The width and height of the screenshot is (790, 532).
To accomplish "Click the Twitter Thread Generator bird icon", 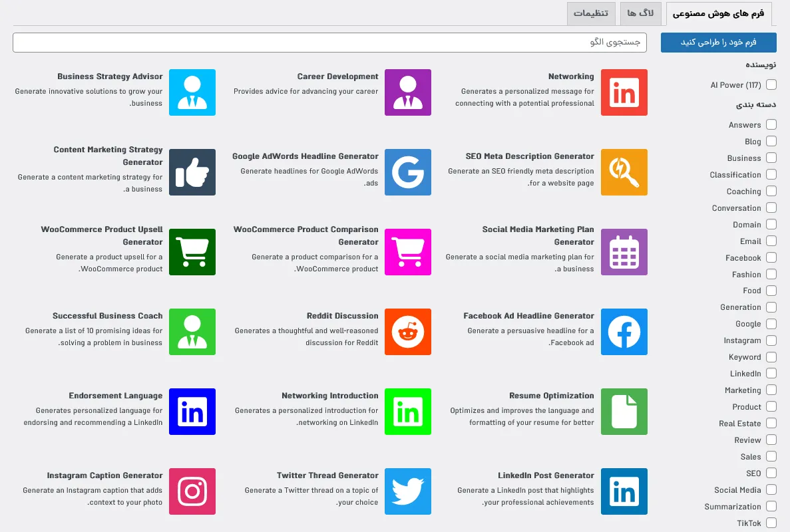I will (x=407, y=491).
